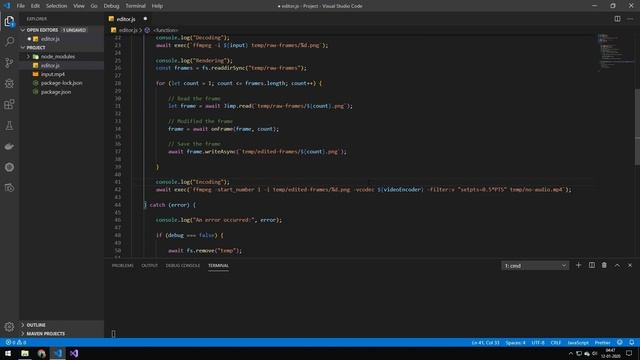The height and width of the screenshot is (360, 640).
Task: Maximize the terminal panel with chevron
Action: [617, 265]
